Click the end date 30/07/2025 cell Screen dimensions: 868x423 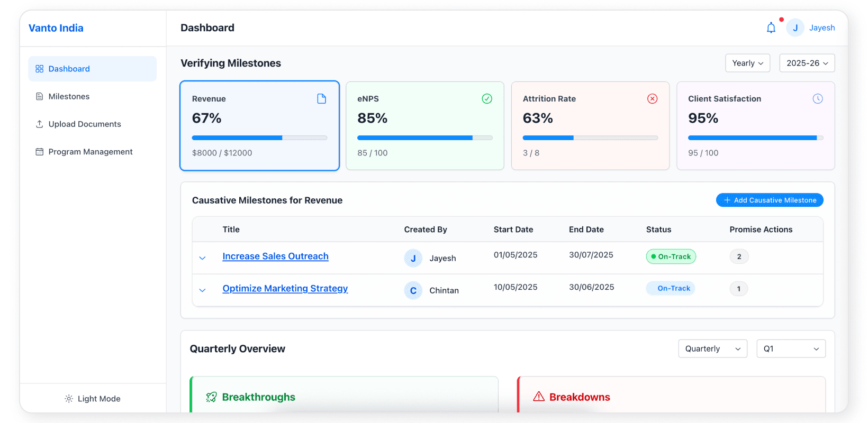[591, 255]
